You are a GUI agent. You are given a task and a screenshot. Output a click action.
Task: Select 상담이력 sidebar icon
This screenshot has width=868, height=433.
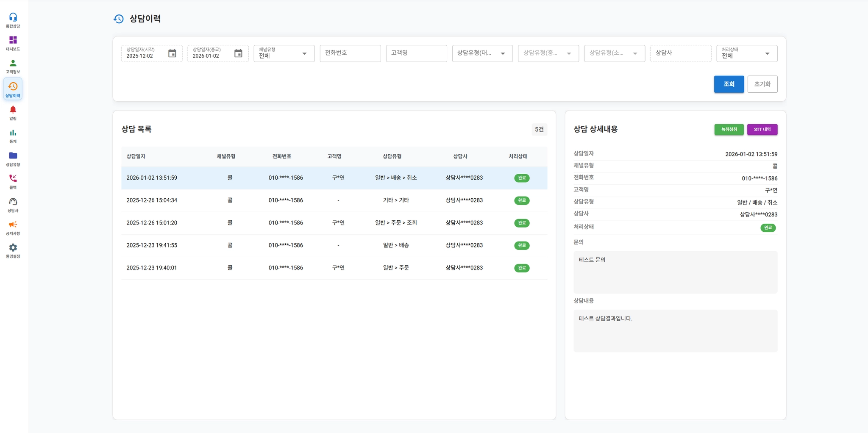[13, 89]
